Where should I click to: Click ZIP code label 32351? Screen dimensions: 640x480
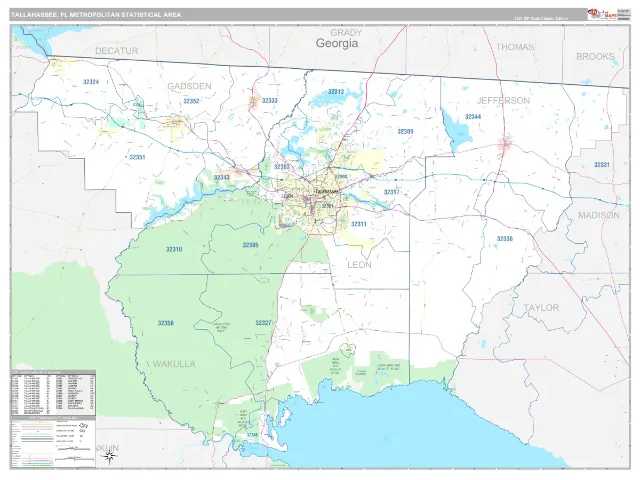click(137, 157)
